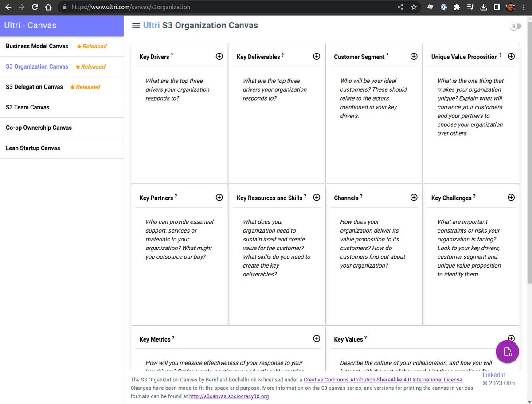Toggle browser side panel
Screen dimensions: 532x404
click(497, 7)
